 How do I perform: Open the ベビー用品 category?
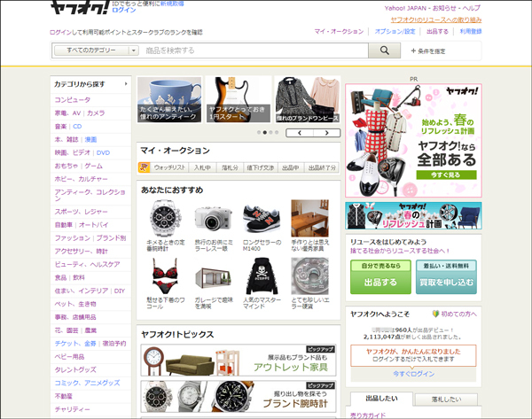coord(69,357)
